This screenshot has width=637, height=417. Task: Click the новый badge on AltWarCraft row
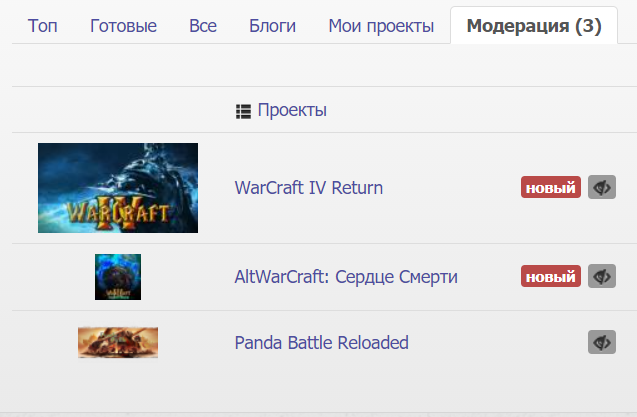tap(551, 276)
